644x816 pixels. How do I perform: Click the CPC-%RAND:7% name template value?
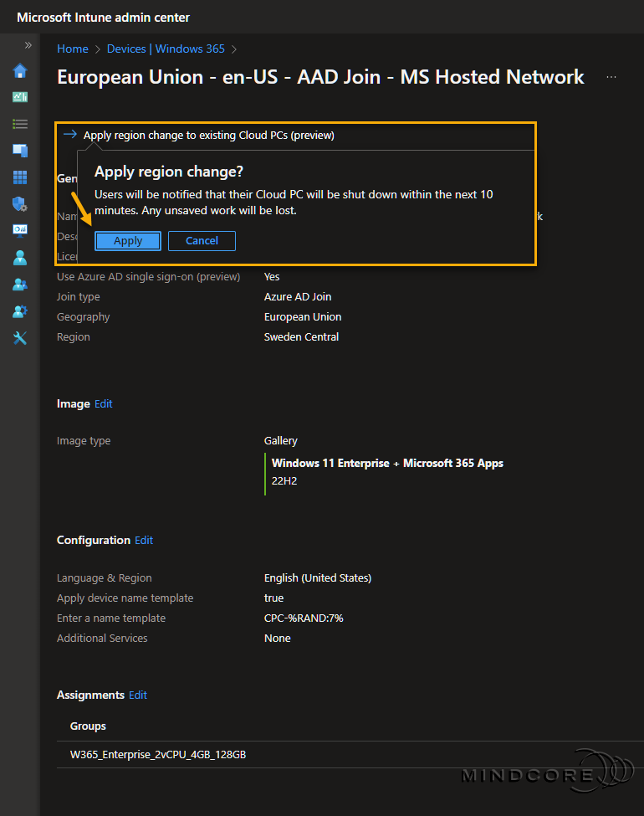pyautogui.click(x=304, y=618)
